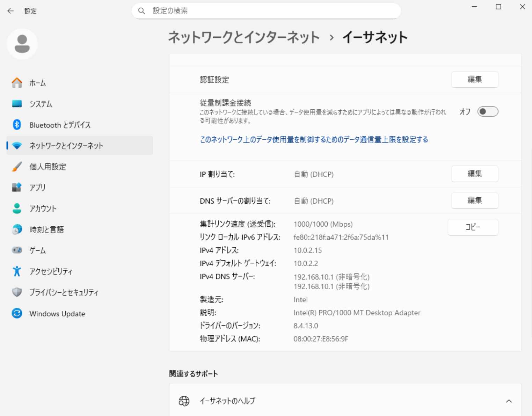Screen dimensions: 532x416
Task: Open Windows Update via its sync icon
Action: (x=17, y=313)
